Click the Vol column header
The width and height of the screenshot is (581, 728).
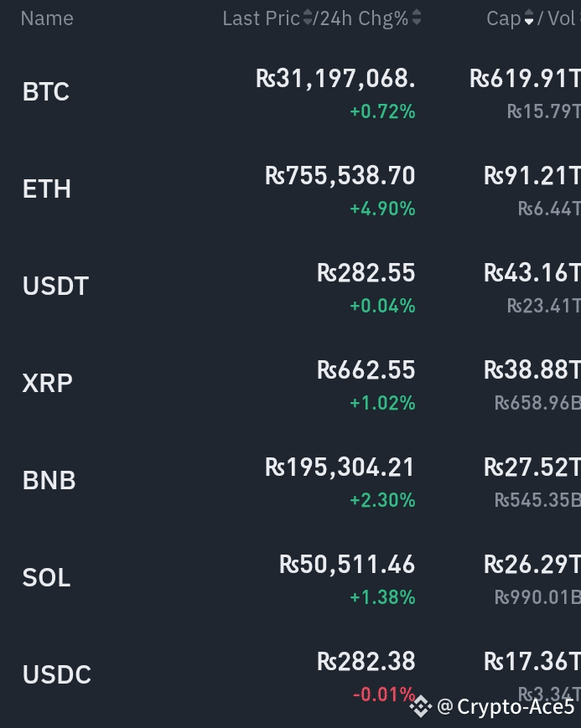point(563,18)
